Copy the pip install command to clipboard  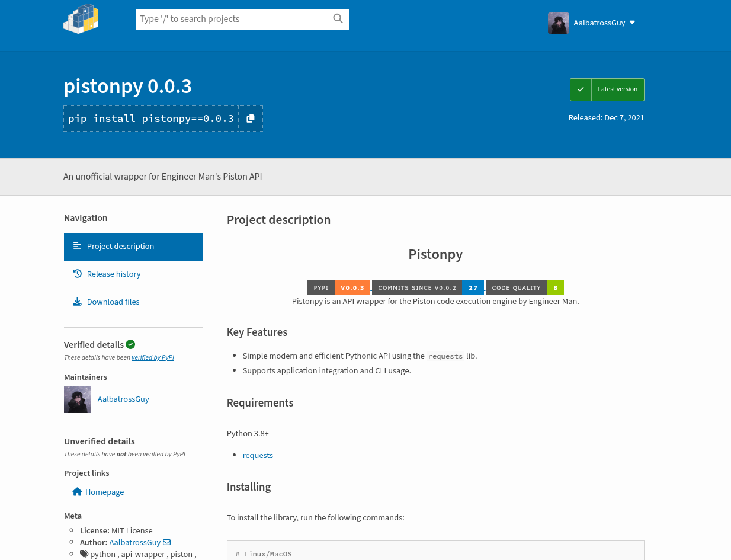click(251, 119)
